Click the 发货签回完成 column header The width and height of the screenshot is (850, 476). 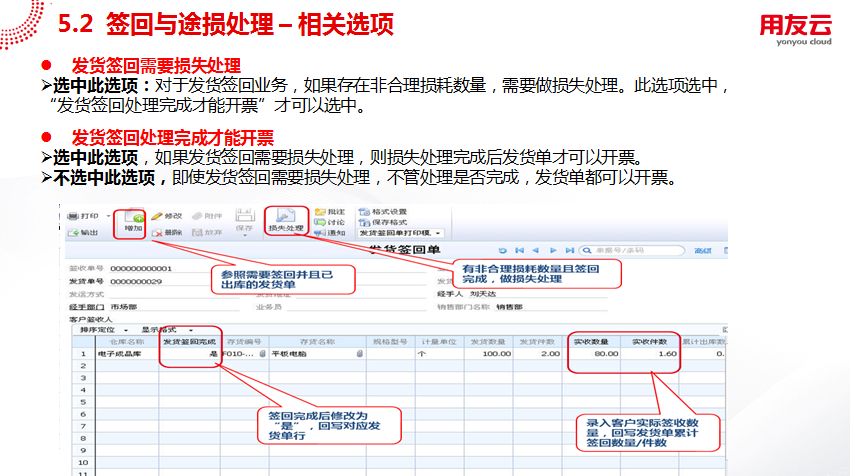[x=189, y=342]
